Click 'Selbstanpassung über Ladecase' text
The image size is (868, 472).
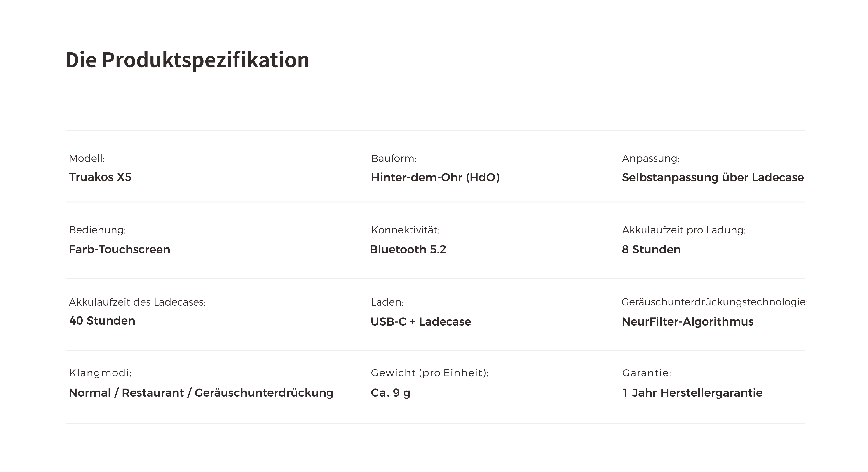click(713, 177)
